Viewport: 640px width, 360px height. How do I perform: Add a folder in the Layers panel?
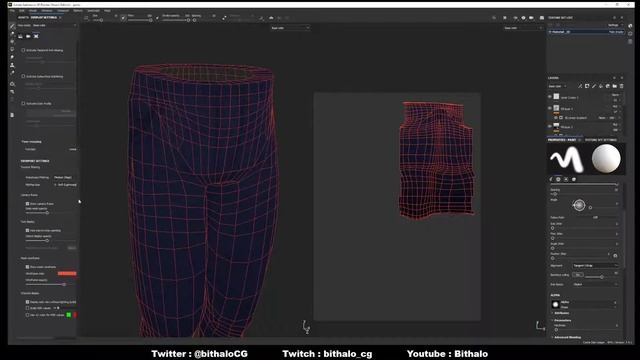pos(615,86)
